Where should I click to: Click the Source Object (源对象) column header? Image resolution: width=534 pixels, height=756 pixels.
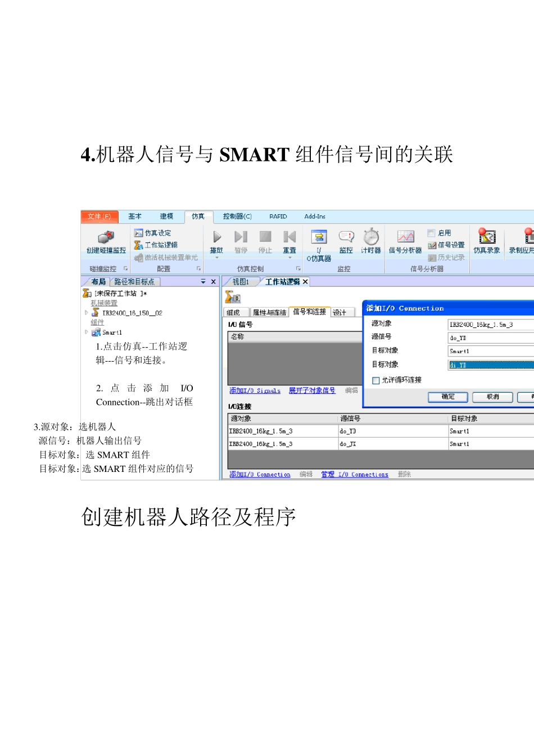pyautogui.click(x=283, y=419)
